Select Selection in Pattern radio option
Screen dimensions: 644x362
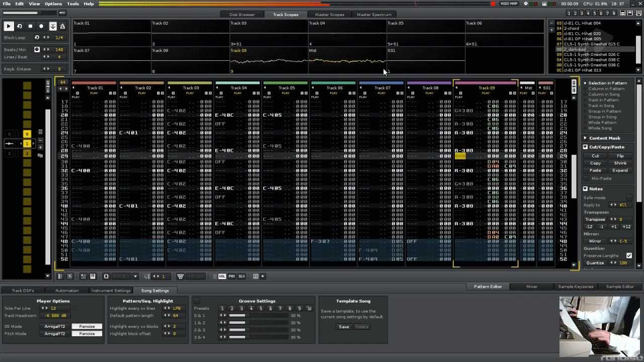pos(605,83)
